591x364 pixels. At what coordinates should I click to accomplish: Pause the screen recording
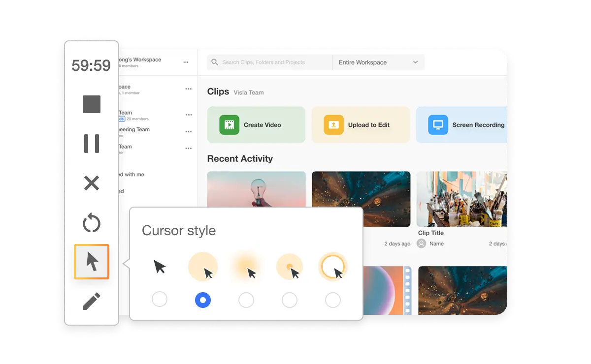(91, 144)
